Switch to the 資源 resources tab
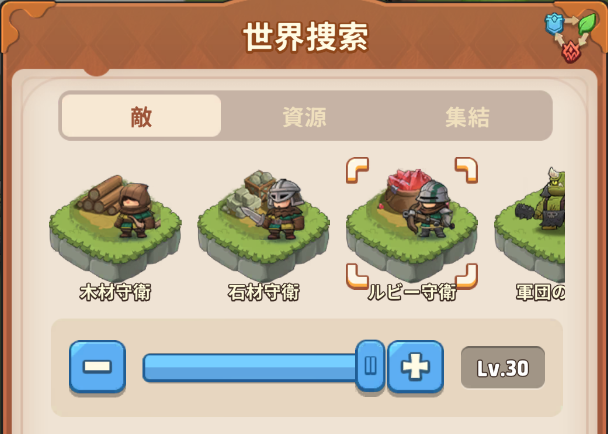The width and height of the screenshot is (608, 434). [304, 116]
